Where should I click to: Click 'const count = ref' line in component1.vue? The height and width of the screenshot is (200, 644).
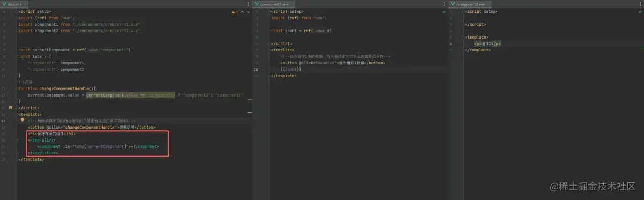301,31
